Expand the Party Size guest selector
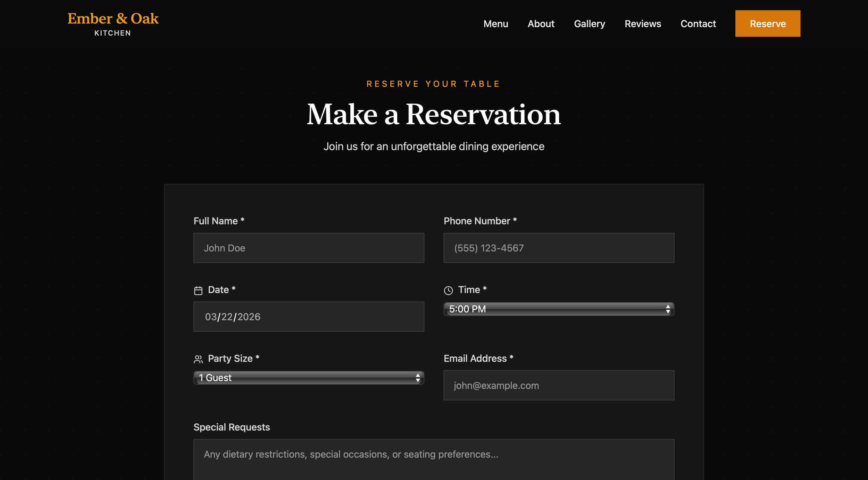This screenshot has height=480, width=868. click(306, 378)
